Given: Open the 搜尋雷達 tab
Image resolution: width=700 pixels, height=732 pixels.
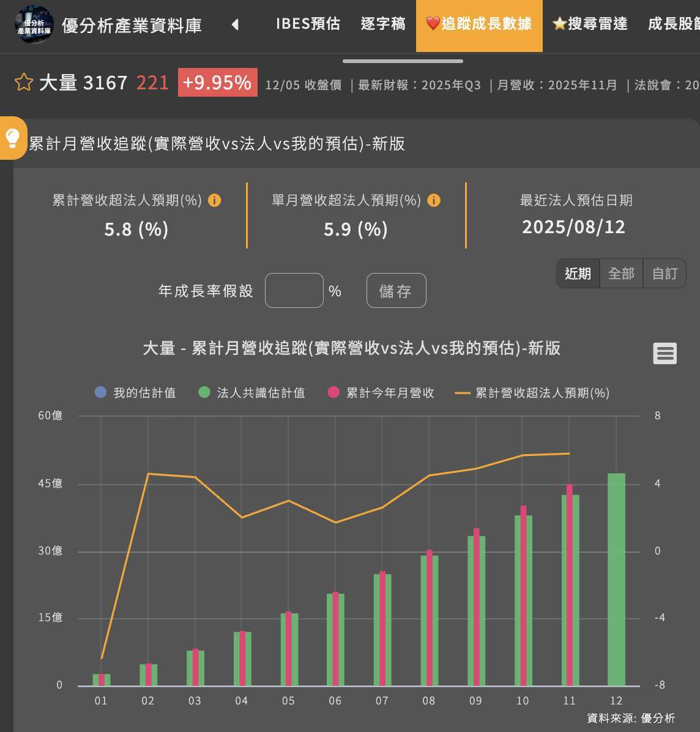Looking at the screenshot, I should (x=590, y=24).
